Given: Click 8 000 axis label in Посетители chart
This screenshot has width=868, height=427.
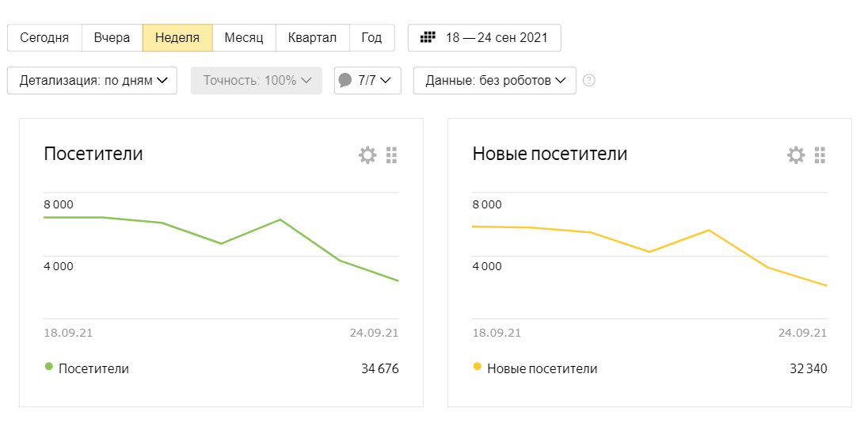Looking at the screenshot, I should pyautogui.click(x=58, y=204).
